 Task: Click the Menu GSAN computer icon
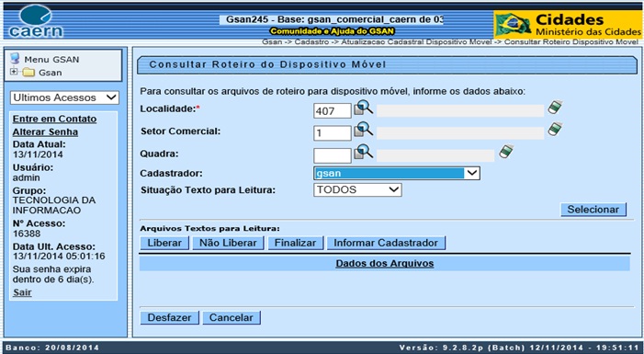(x=16, y=58)
